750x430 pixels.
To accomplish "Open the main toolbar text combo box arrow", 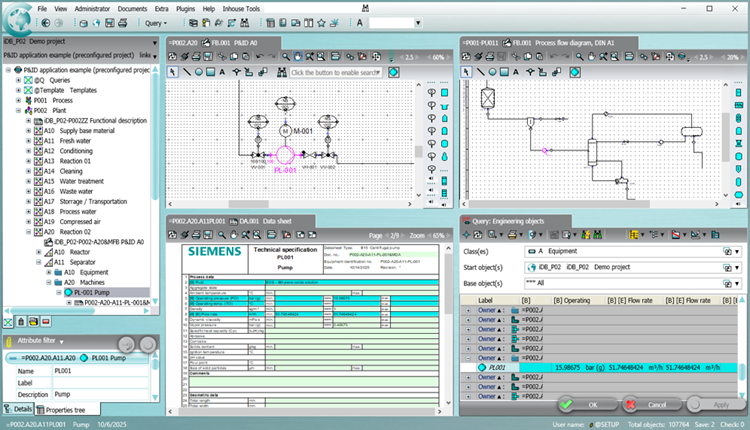I will pos(418,23).
